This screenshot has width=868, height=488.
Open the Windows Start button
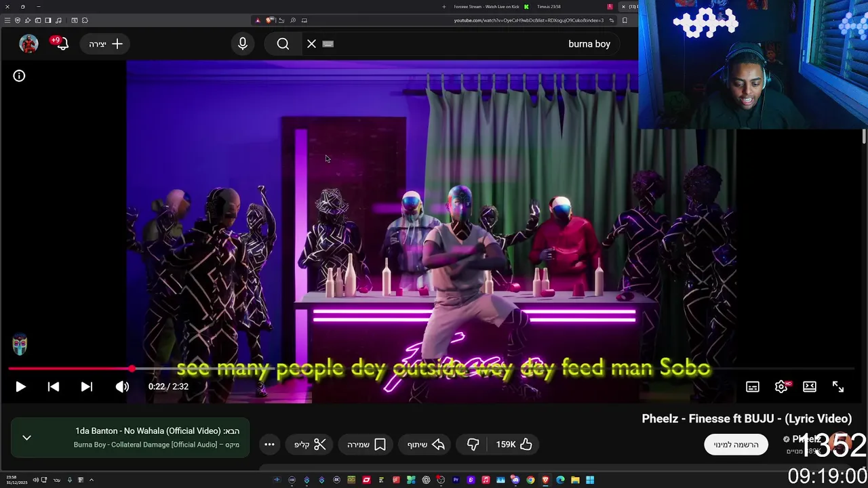click(x=590, y=480)
